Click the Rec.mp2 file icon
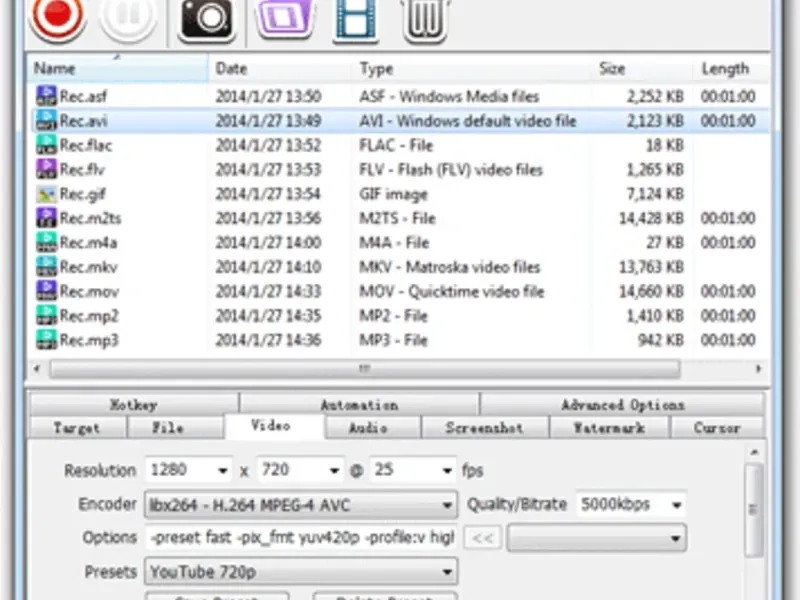Image resolution: width=800 pixels, height=600 pixels. pos(46,315)
